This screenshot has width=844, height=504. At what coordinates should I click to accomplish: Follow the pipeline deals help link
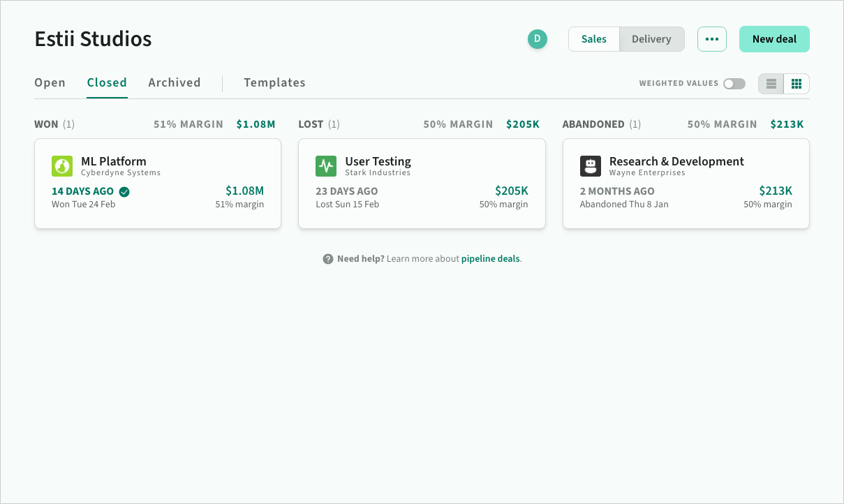pos(491,259)
